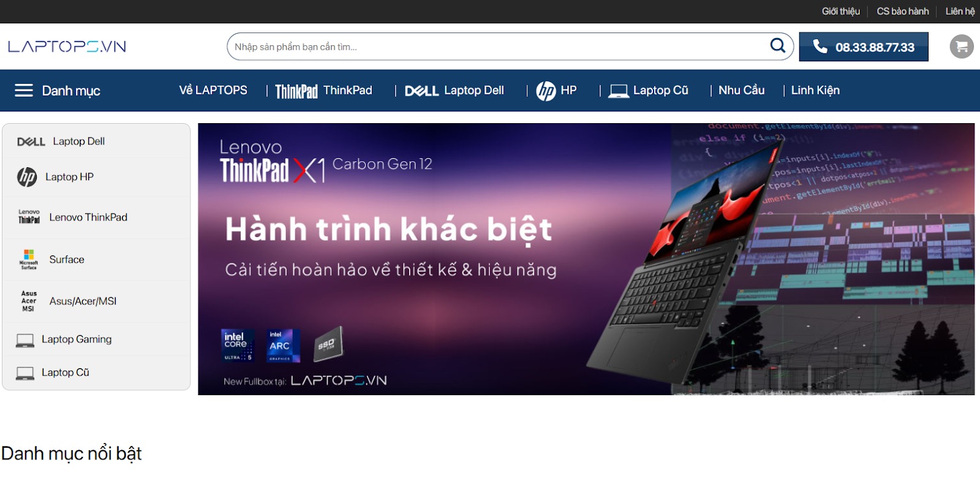Click the HP logo in navigation bar
The height and width of the screenshot is (487, 980).
click(546, 91)
